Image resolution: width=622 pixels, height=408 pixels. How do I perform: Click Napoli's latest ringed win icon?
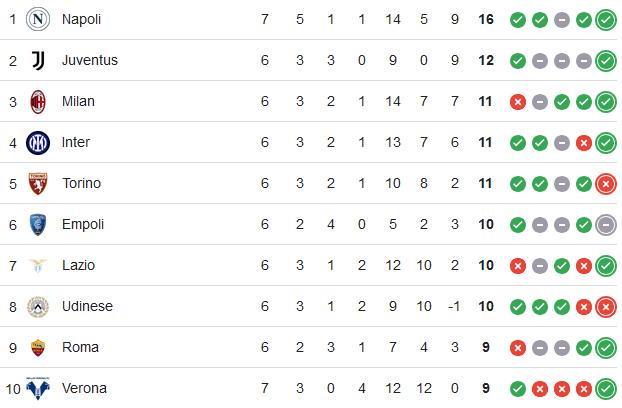[606, 19]
